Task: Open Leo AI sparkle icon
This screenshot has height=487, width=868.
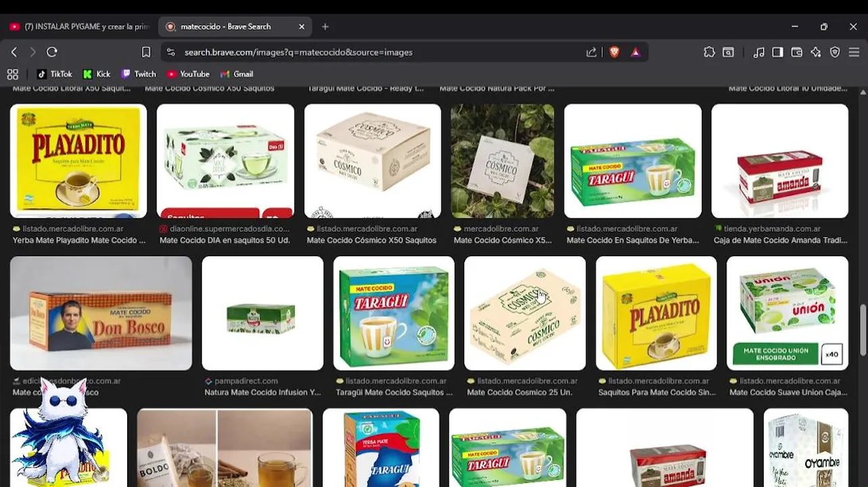Action: click(x=816, y=52)
